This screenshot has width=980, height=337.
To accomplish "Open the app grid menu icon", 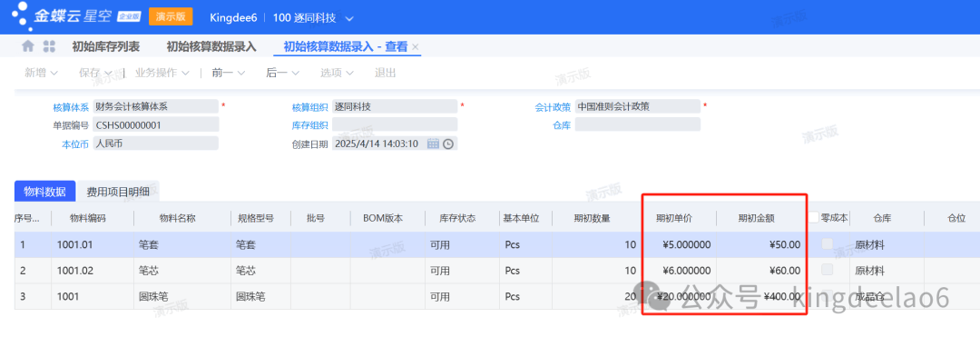I will tap(49, 46).
